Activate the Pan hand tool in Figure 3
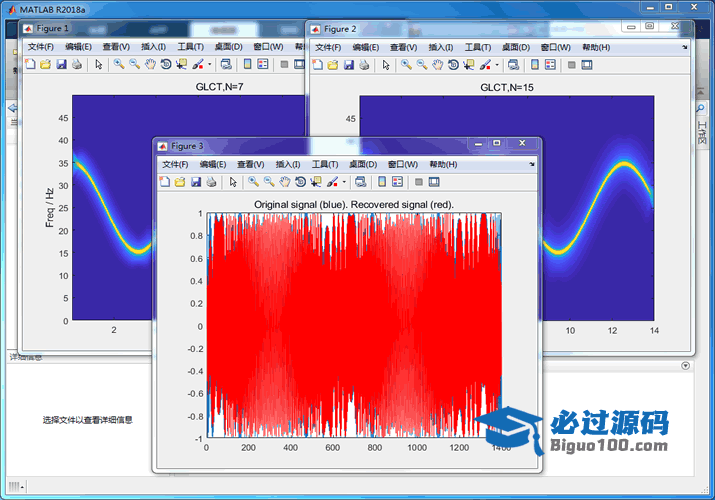The height and width of the screenshot is (500, 715). click(285, 182)
